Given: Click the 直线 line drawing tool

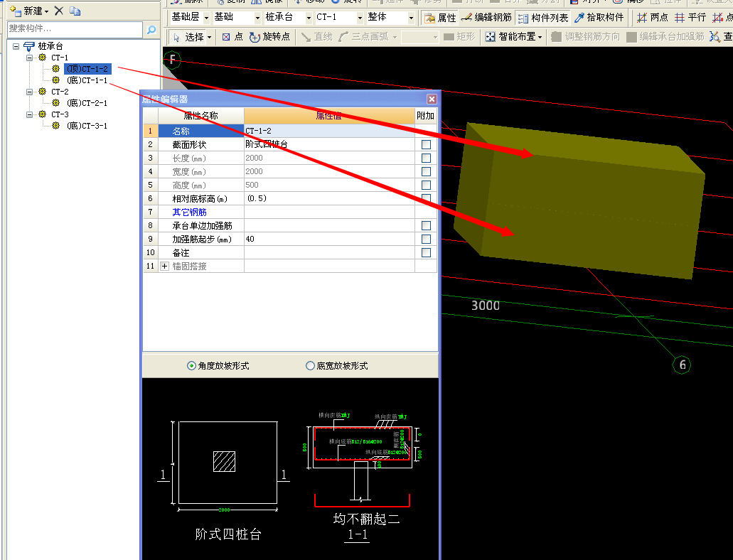Looking at the screenshot, I should coord(316,37).
